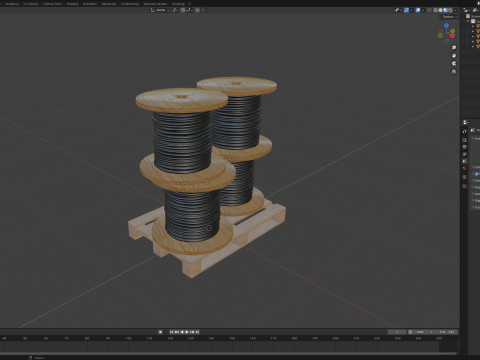Open the proportional editing falloff dropdown
The image size is (480, 360).
pos(204,10)
